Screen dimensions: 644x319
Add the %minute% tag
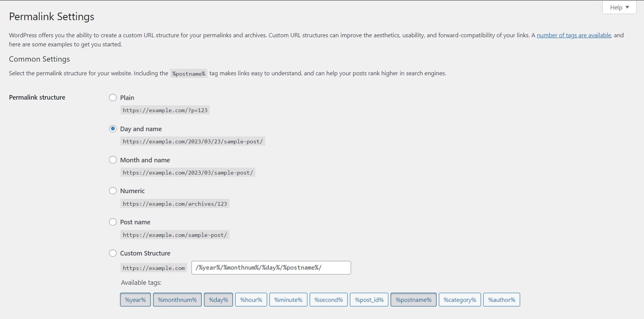(x=288, y=299)
